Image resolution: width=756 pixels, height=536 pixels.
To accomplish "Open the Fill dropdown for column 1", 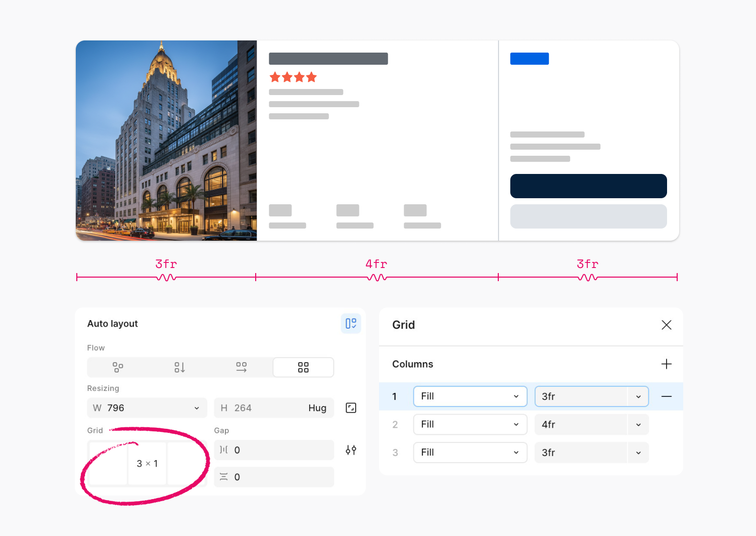I will coord(470,396).
